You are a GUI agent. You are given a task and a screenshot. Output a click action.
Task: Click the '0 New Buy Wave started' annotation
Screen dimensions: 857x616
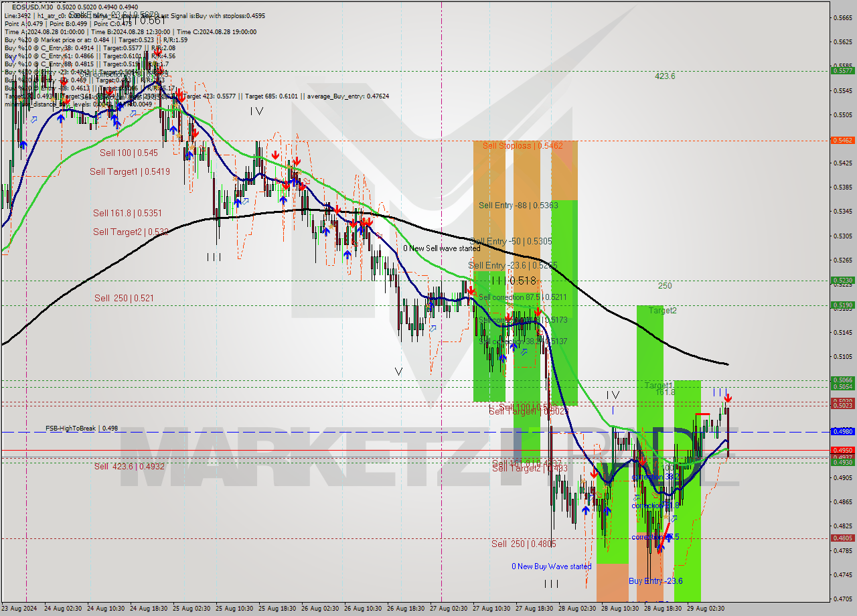tap(552, 566)
